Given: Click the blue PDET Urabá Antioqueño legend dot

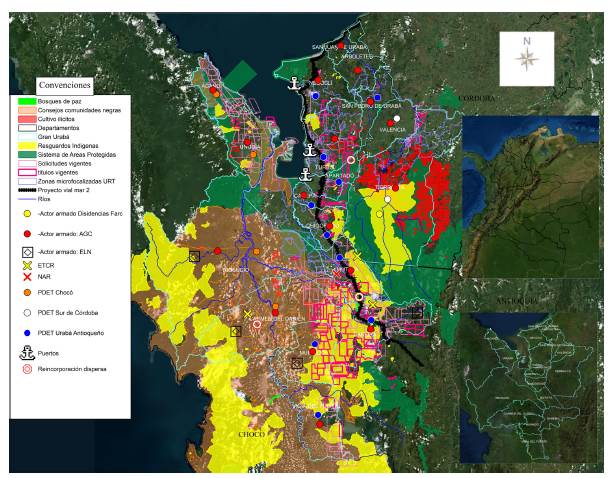Looking at the screenshot, I should click(27, 332).
